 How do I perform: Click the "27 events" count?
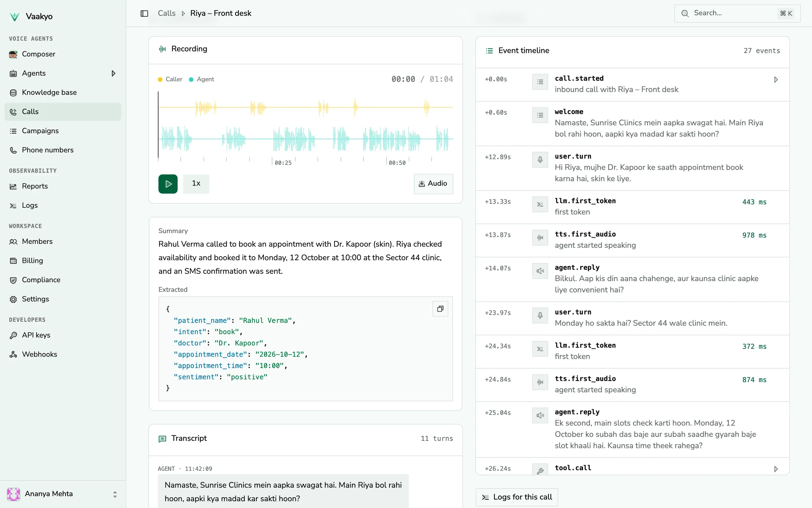coord(762,51)
